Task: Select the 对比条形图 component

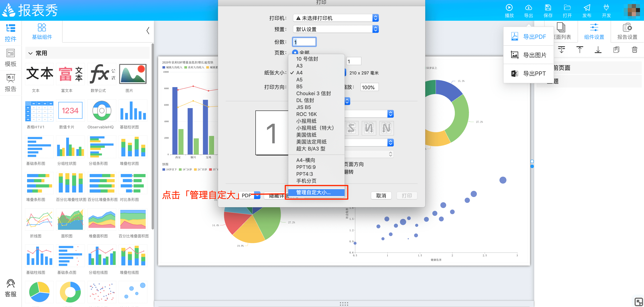Action: [133, 183]
